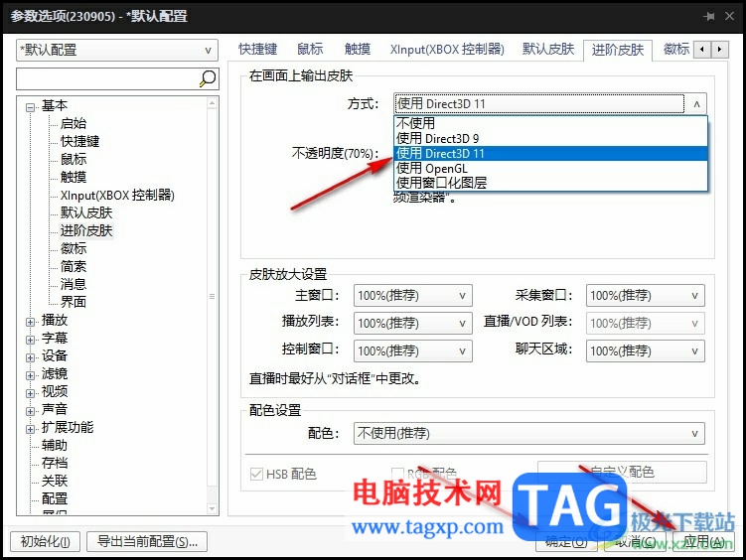746x560 pixels.
Task: Click the 应用(A) apply button
Action: 703,541
